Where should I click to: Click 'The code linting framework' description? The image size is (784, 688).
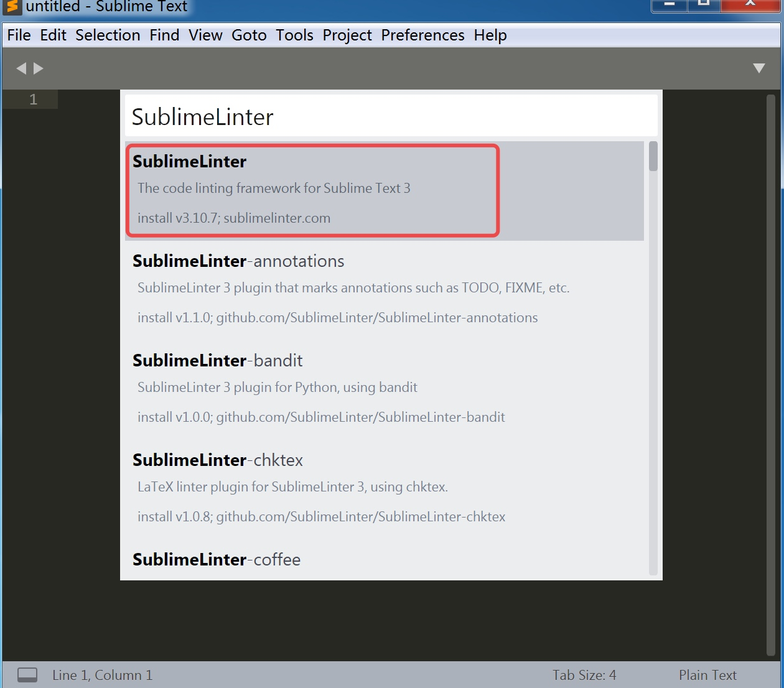click(x=274, y=188)
